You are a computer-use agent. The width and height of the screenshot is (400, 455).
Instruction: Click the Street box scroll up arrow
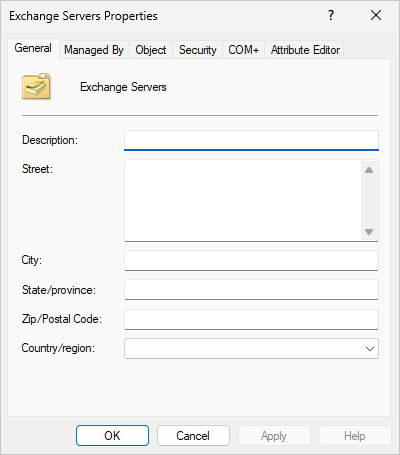click(x=369, y=170)
